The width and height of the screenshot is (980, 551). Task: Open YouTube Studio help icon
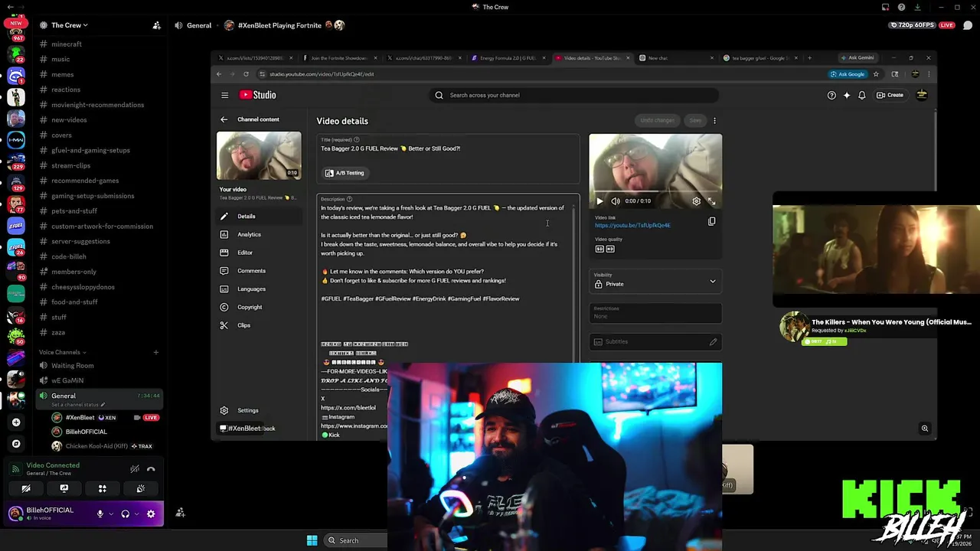pos(831,95)
